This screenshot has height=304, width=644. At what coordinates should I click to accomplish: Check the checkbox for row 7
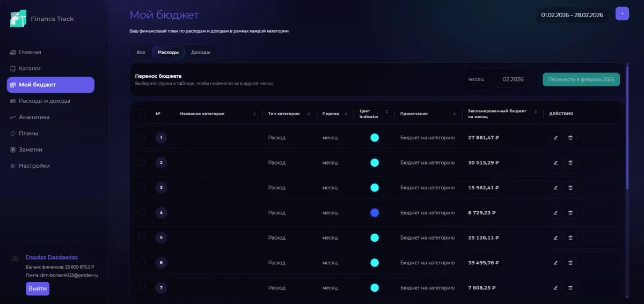(142, 287)
